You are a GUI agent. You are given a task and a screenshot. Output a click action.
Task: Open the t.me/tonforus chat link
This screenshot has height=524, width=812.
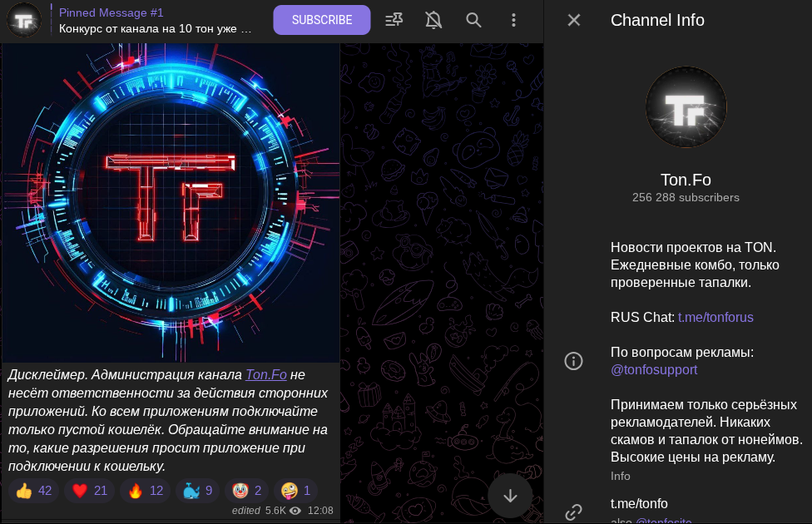click(715, 317)
